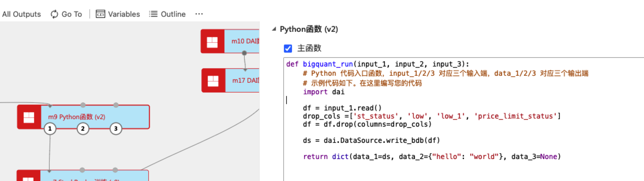Open the Variables panel icon
The width and height of the screenshot is (644, 181).
click(100, 14)
